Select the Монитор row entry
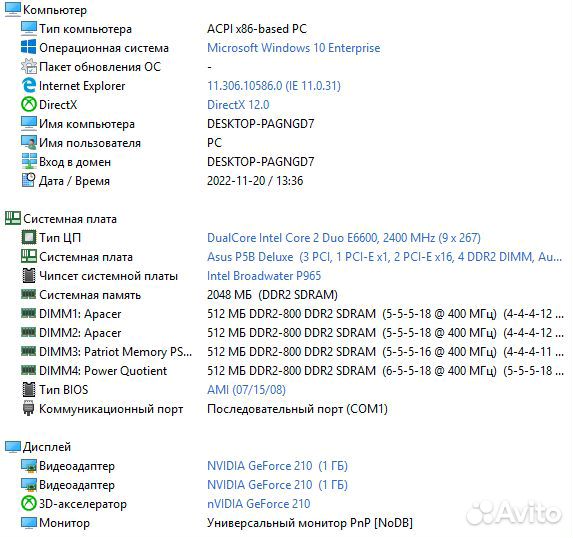 pos(216,523)
